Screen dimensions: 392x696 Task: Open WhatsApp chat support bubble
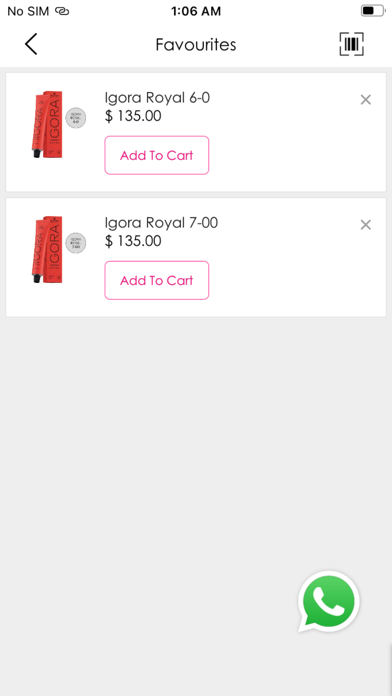tap(329, 601)
